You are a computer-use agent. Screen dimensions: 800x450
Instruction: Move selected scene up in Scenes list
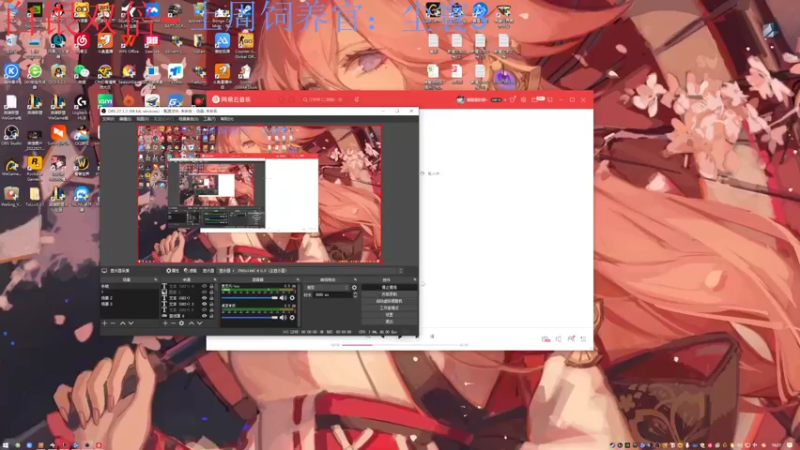[122, 323]
